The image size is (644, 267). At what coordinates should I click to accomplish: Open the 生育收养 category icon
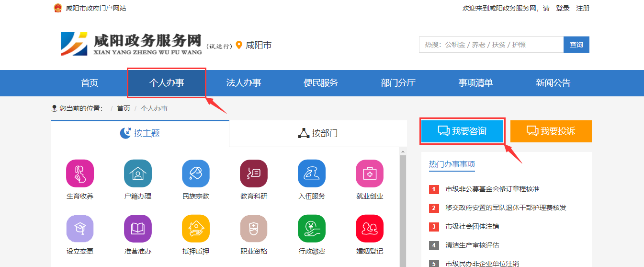tap(80, 174)
